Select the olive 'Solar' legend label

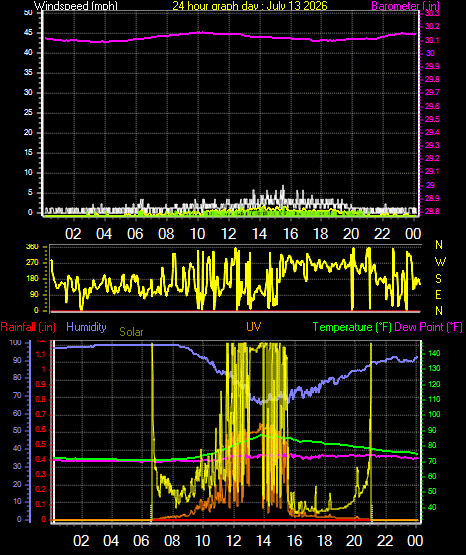[131, 332]
